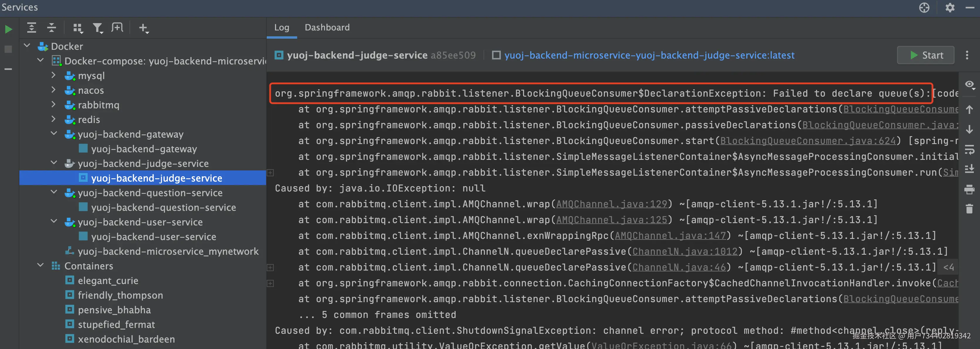The width and height of the screenshot is (980, 349).
Task: Click the Add Service plus icon
Action: click(x=143, y=28)
